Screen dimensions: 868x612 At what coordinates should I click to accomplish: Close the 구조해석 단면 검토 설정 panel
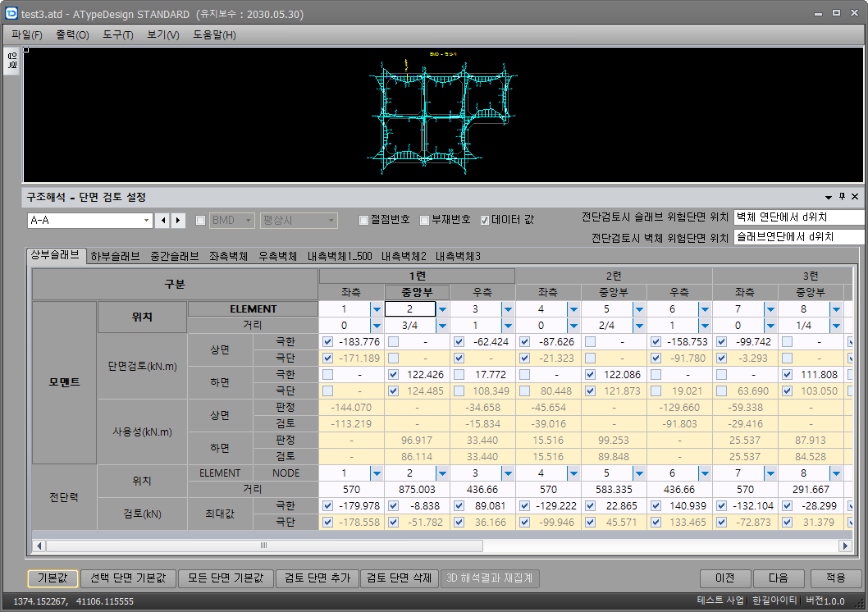pyautogui.click(x=855, y=196)
